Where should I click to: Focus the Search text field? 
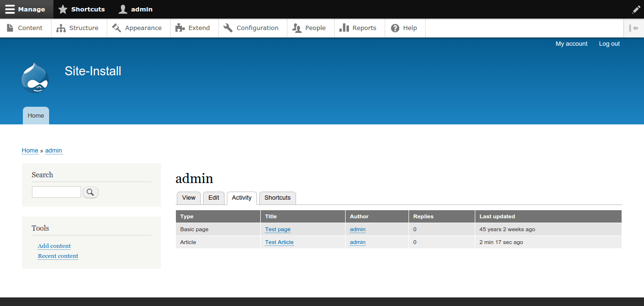56,192
